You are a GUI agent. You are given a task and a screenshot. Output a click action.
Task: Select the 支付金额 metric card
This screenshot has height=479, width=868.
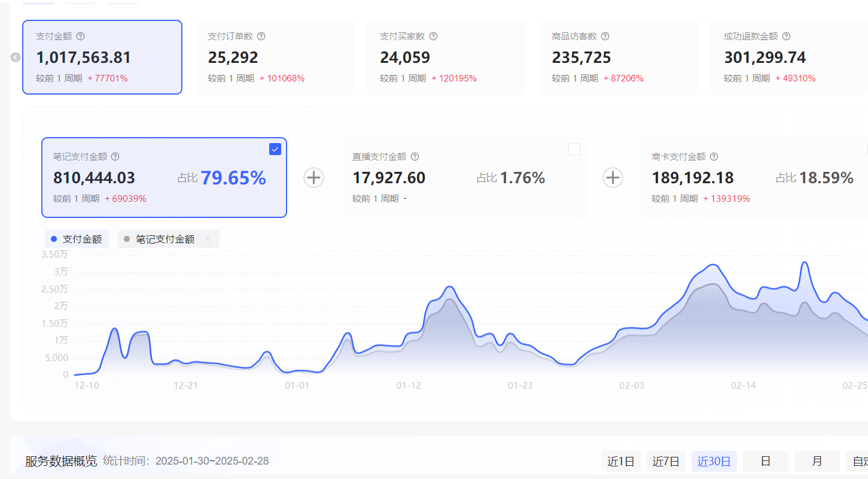point(102,57)
